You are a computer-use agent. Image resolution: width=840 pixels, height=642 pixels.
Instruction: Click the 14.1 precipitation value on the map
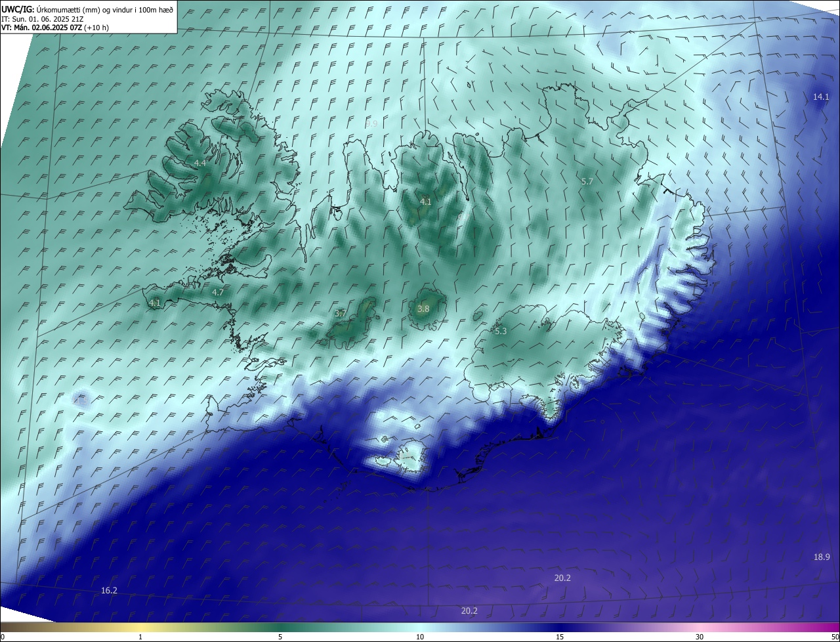821,97
